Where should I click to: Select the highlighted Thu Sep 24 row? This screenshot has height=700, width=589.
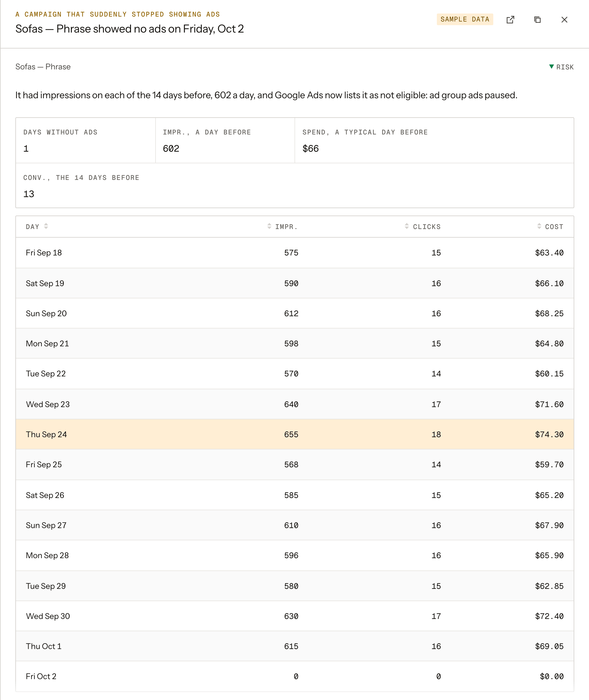click(x=294, y=434)
